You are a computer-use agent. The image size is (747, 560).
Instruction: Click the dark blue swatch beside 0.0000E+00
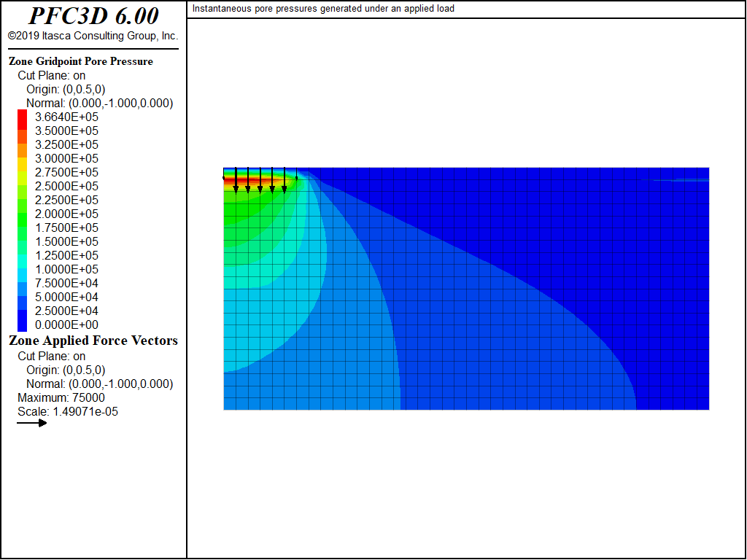click(x=23, y=321)
